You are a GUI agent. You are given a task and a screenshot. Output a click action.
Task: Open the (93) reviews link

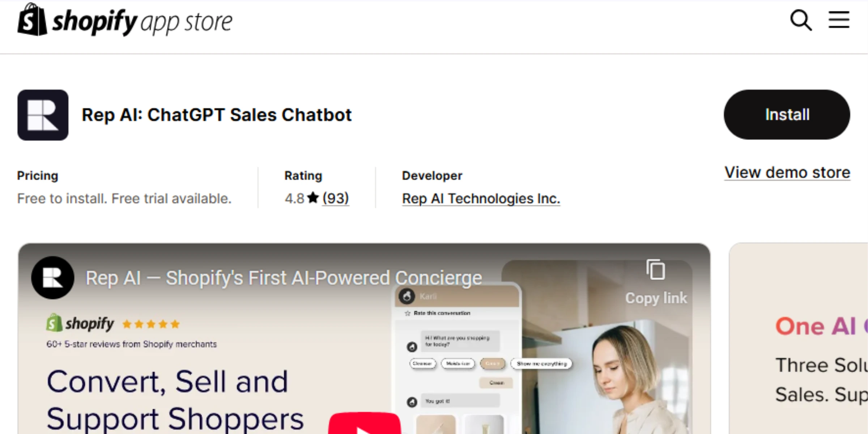(336, 198)
